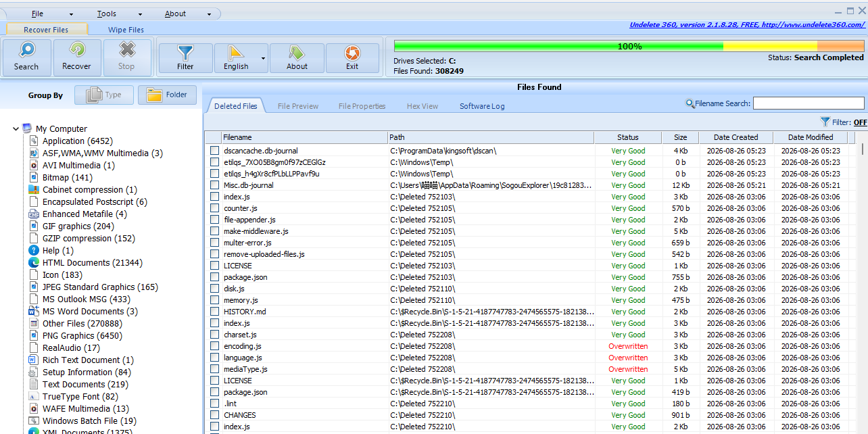Sort list by Date Modified column
This screenshot has height=434, width=868.
click(x=811, y=137)
